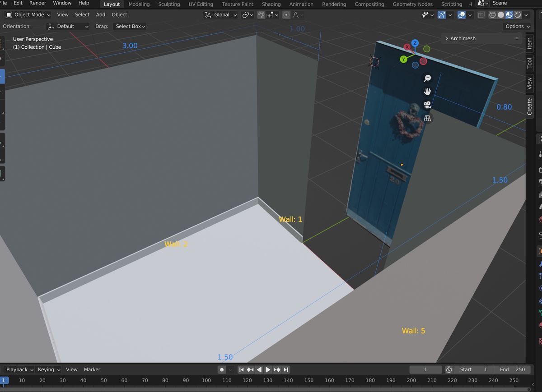Screen dimensions: 542x392
Task: Open the Edit menu
Action: click(18, 3)
